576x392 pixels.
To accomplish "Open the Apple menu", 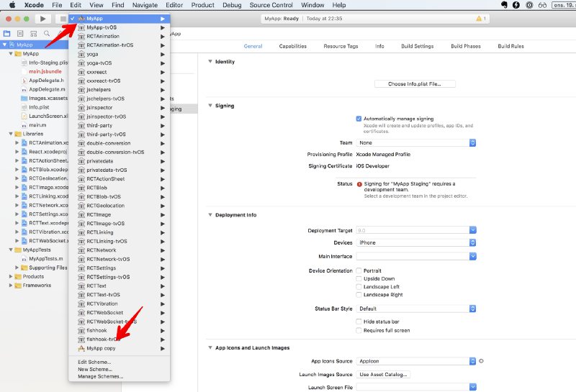I will 12,5.
